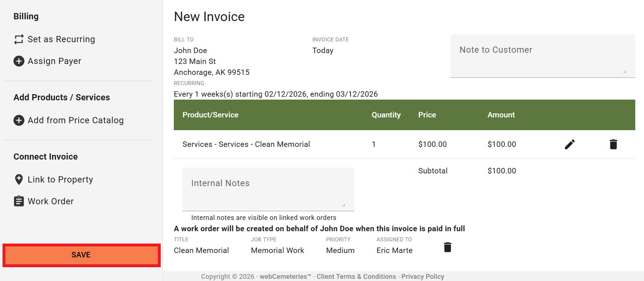The height and width of the screenshot is (281, 644).
Task: Click the invoice date Today
Action: pyautogui.click(x=323, y=51)
